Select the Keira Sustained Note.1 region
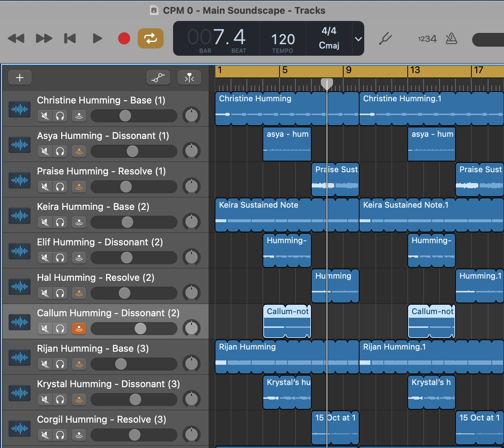 432,215
